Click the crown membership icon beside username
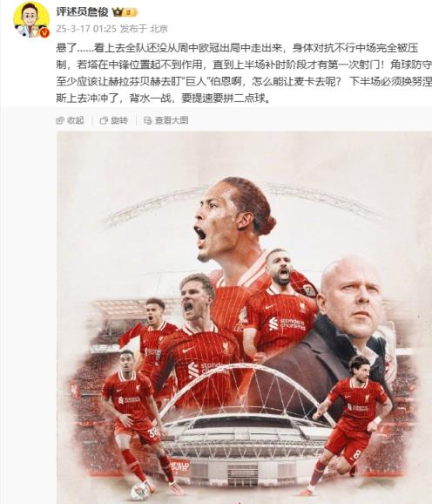432x504 pixels. coord(118,12)
